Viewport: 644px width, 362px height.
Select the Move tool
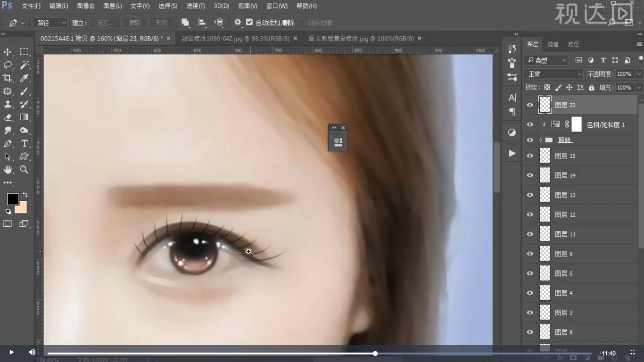click(8, 52)
